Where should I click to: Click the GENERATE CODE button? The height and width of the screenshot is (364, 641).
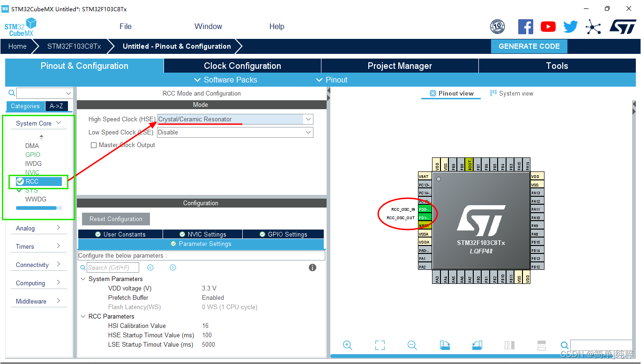(529, 46)
